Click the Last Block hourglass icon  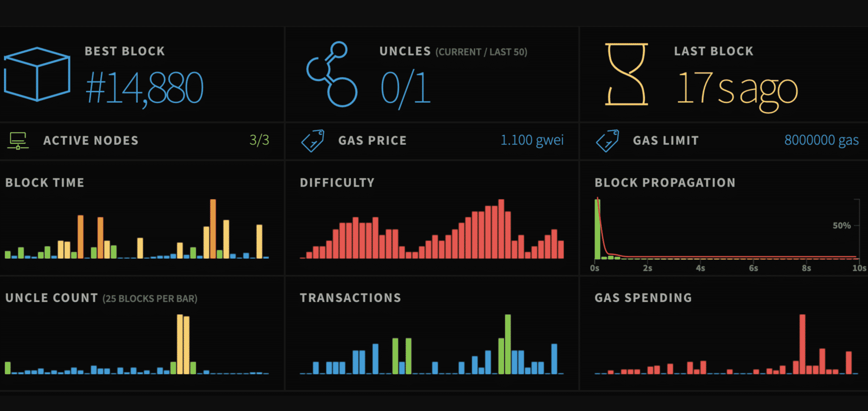pyautogui.click(x=626, y=74)
